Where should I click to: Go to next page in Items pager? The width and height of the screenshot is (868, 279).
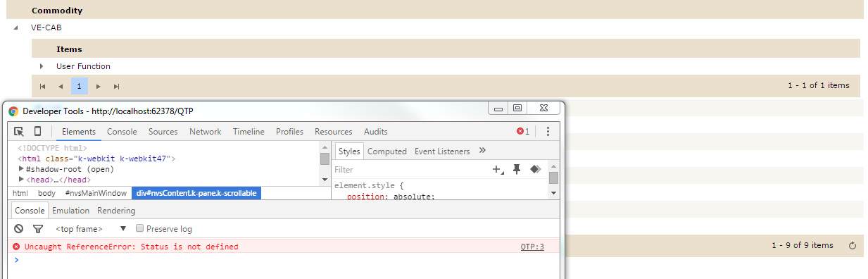click(x=98, y=86)
